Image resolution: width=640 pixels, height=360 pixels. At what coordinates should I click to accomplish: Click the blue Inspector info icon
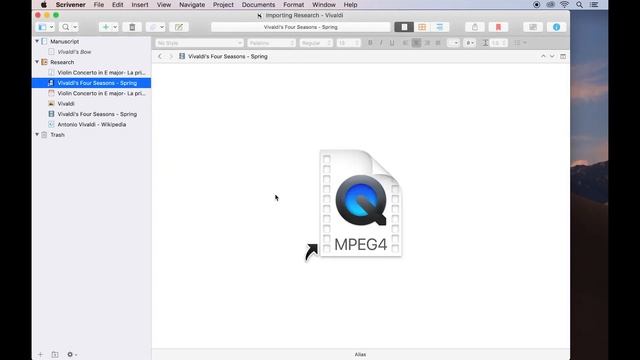click(x=556, y=27)
